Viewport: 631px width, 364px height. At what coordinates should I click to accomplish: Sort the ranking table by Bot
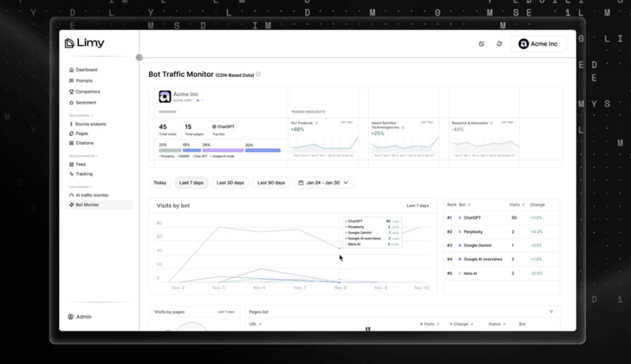[465, 205]
